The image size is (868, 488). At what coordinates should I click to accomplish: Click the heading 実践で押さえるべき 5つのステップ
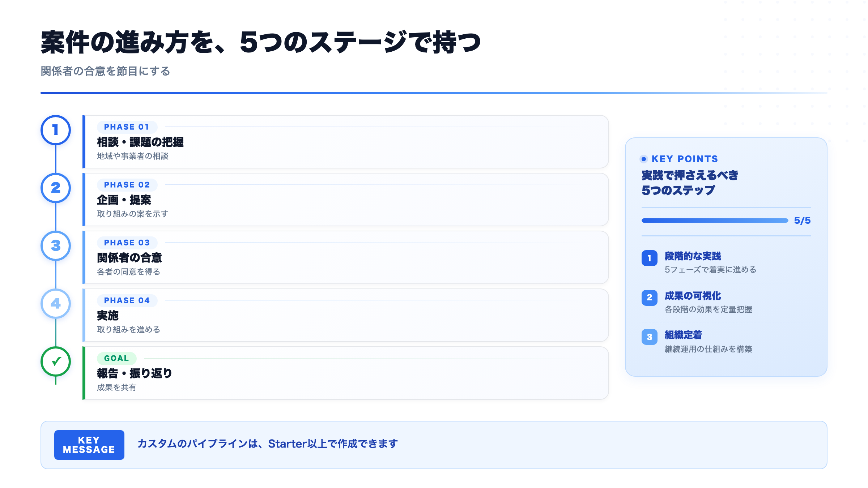(x=690, y=183)
